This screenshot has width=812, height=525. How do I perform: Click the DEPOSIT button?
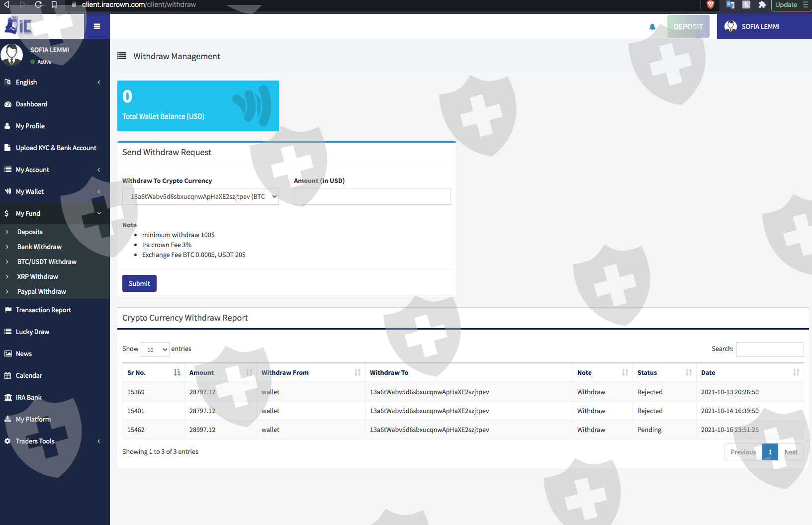pyautogui.click(x=688, y=26)
